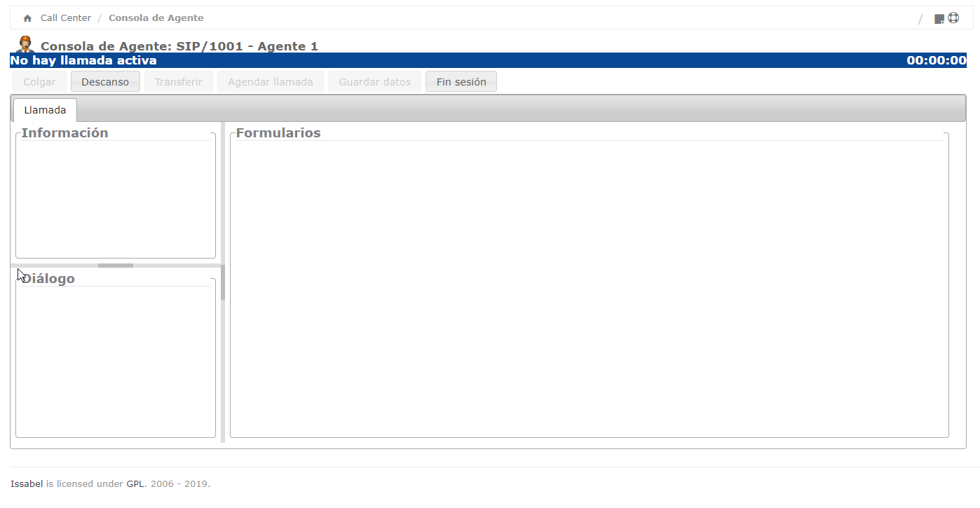Click the horizontal splitter handle above Diálogo

pos(116,266)
